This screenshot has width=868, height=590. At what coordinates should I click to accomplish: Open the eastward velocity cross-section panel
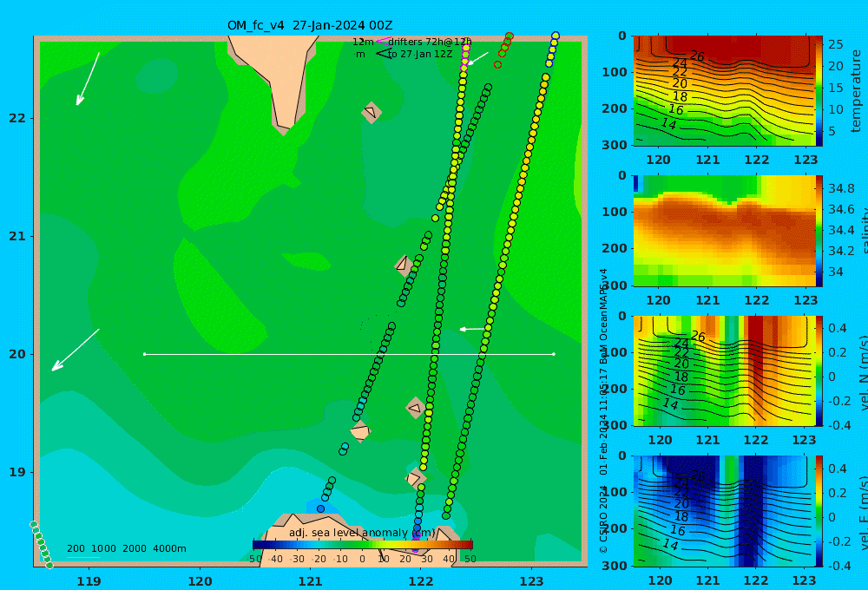pyautogui.click(x=724, y=511)
